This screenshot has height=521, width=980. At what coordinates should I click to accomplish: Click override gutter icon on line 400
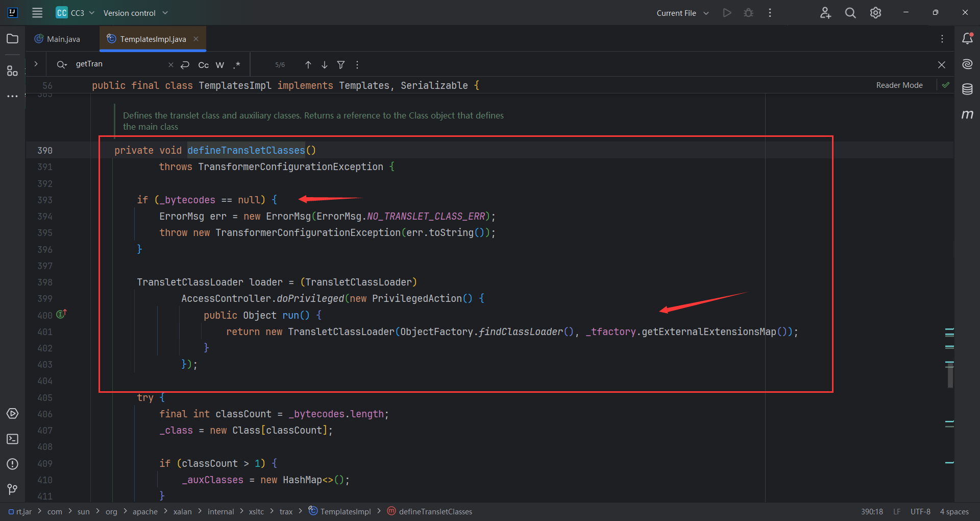[61, 314]
